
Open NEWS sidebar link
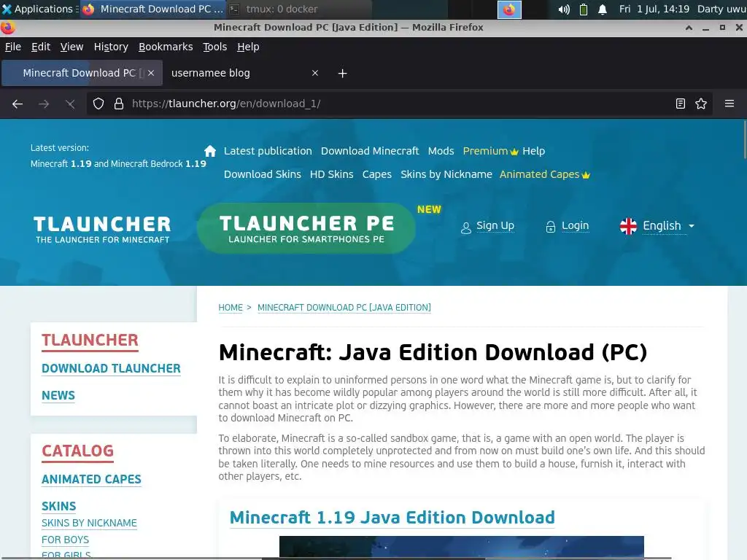click(58, 396)
